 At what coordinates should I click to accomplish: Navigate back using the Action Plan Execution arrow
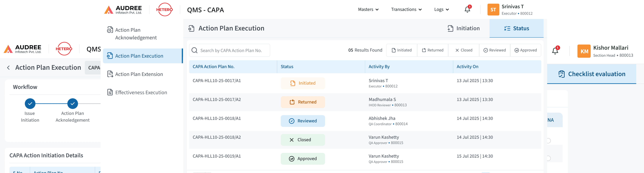(8, 67)
